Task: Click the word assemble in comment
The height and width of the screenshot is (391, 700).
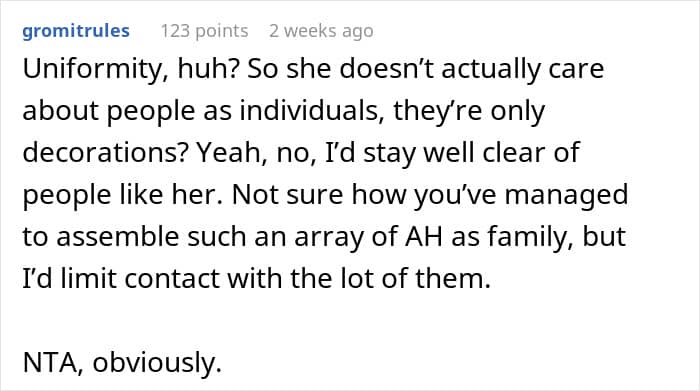Action: click(x=118, y=236)
